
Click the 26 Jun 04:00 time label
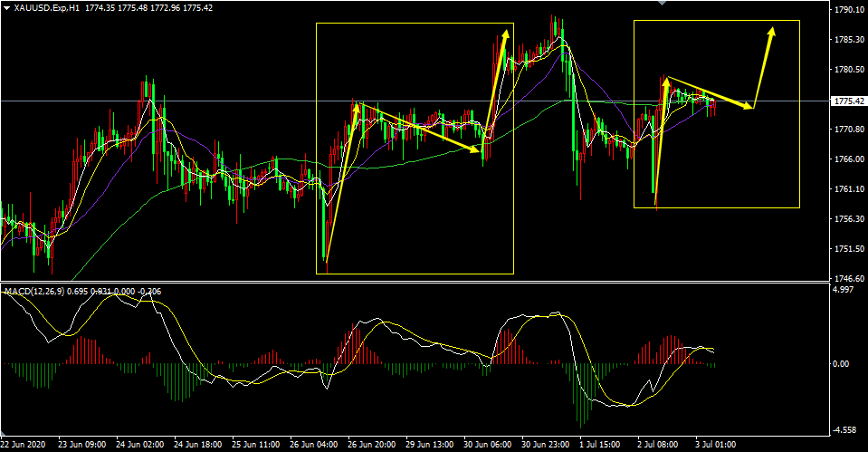[314, 444]
